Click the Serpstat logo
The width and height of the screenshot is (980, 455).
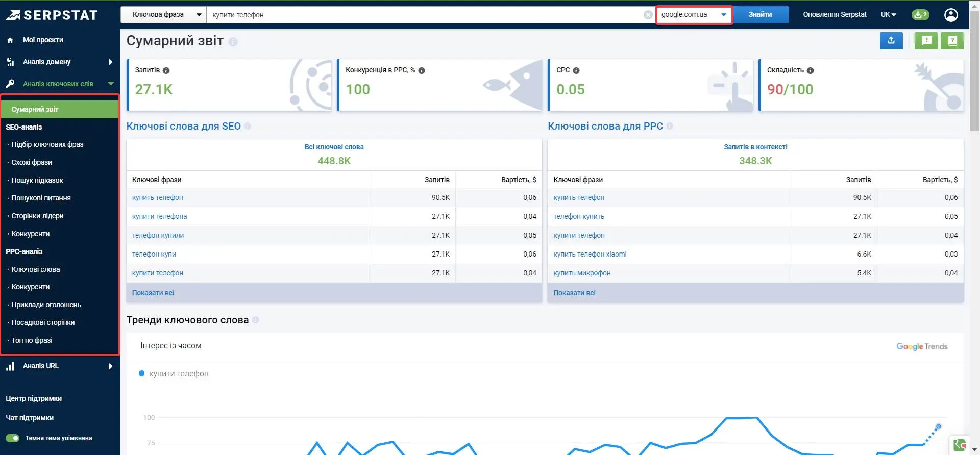(52, 15)
